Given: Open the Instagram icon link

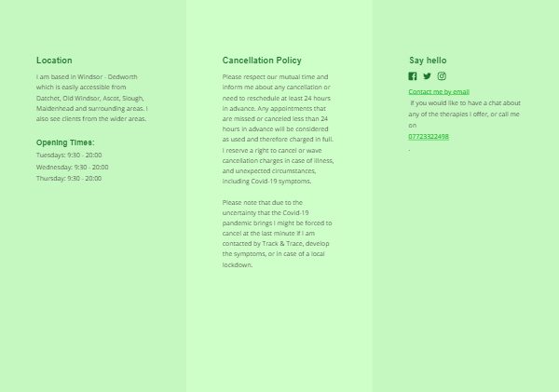Looking at the screenshot, I should [442, 76].
